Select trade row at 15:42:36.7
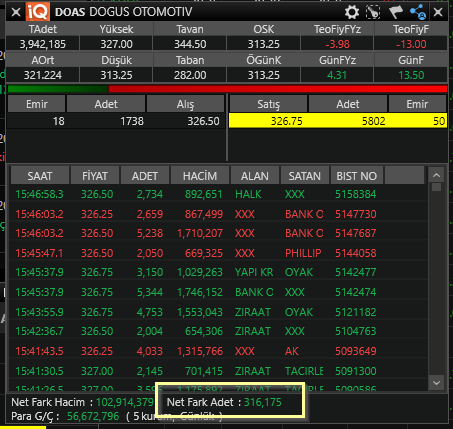This screenshot has height=429, width=453. point(218,331)
